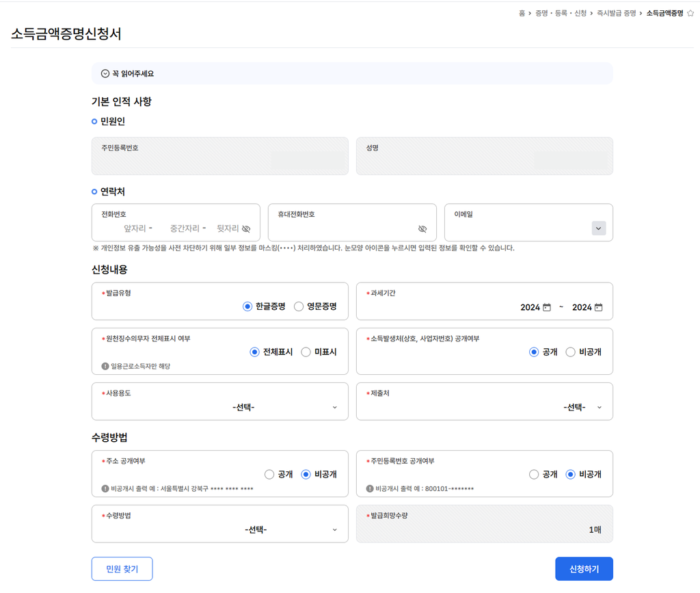Viewport: 700px width, 593px height.
Task: Set 소득발생처 공개여부 to 비공개
Action: click(x=570, y=352)
